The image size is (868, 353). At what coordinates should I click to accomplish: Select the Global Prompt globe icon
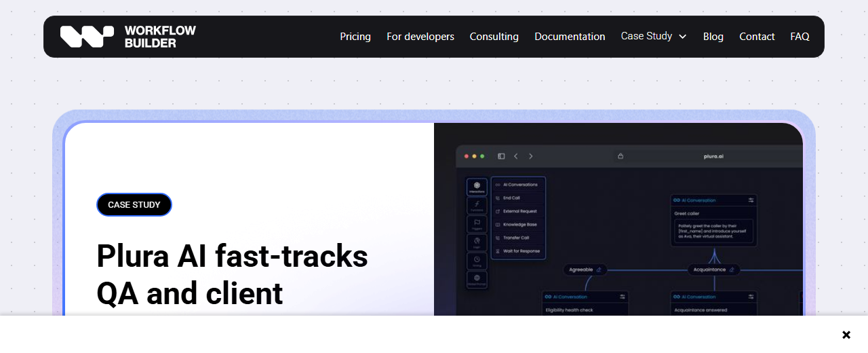(477, 279)
